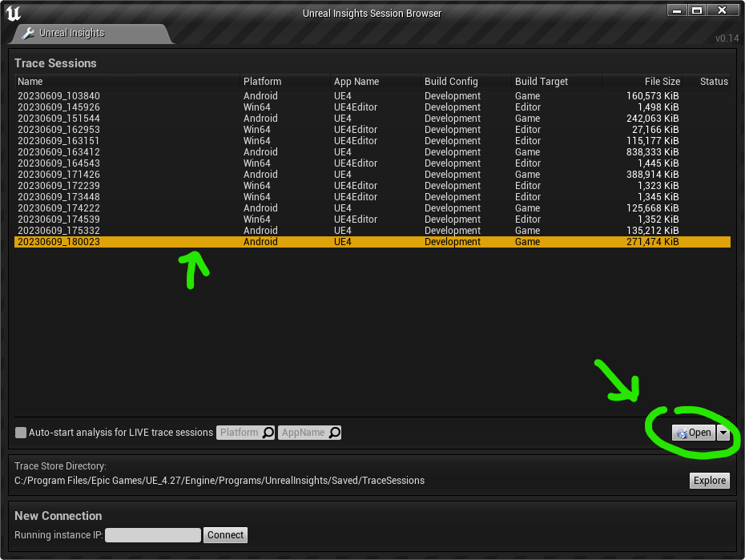Select session 20230609_175332
The image size is (745, 560).
click(x=372, y=231)
